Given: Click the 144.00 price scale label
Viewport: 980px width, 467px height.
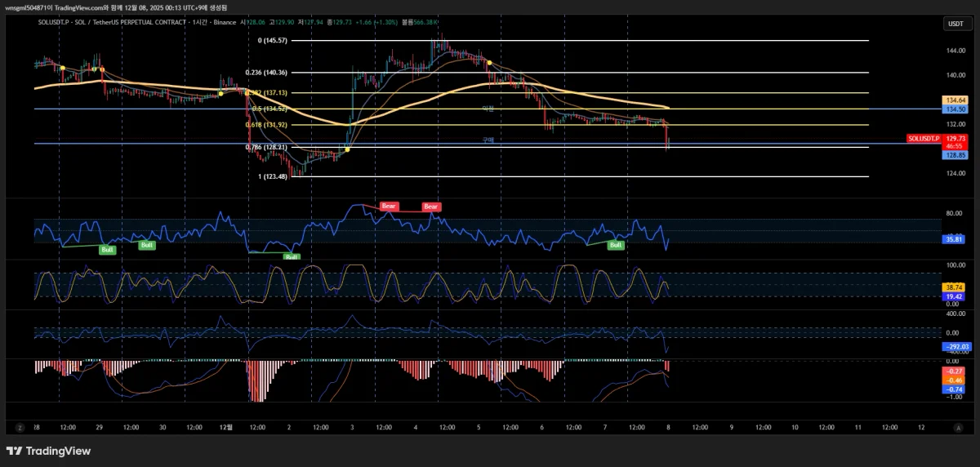Looking at the screenshot, I should (x=956, y=51).
